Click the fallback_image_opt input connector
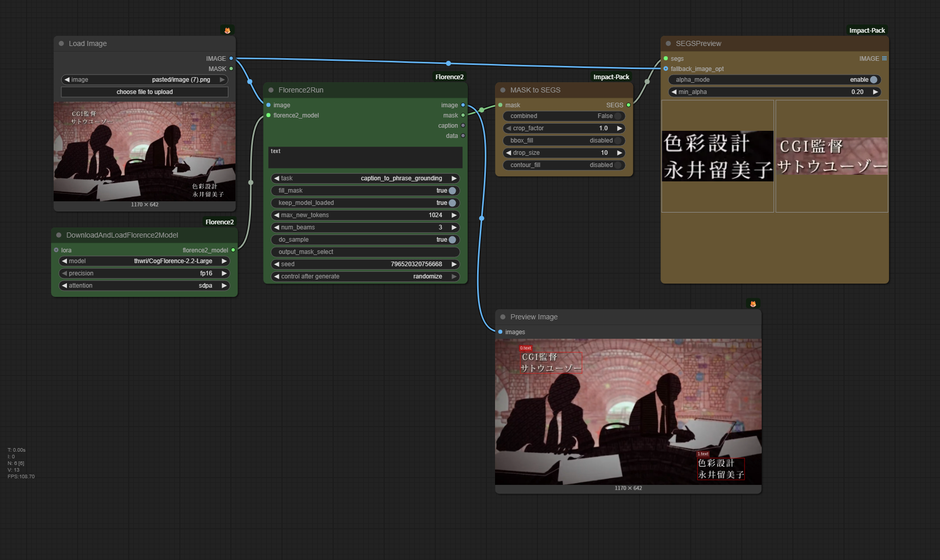 [666, 68]
